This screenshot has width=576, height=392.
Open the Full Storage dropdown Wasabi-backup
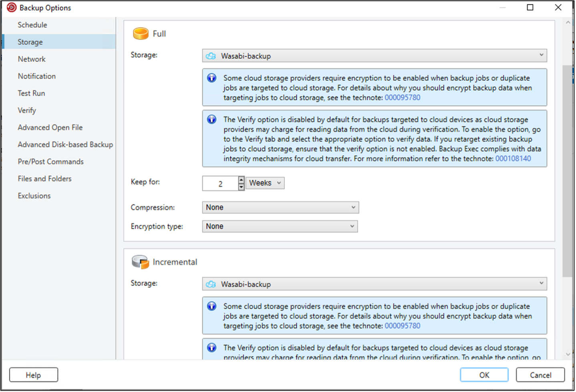click(x=375, y=56)
